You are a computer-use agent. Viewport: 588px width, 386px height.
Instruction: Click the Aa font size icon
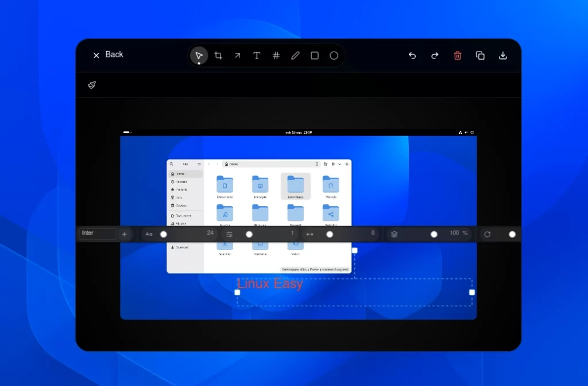click(x=149, y=235)
